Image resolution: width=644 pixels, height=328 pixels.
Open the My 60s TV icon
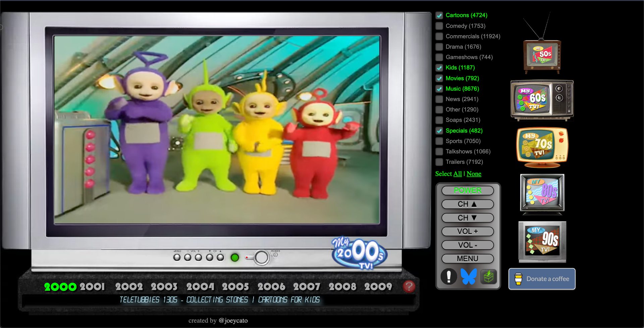(542, 100)
